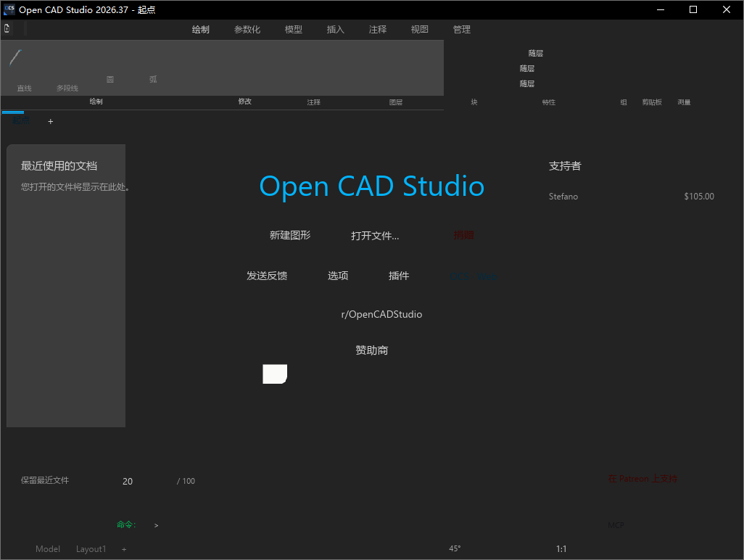Open the r/OpenCADStudio link
Image resolution: width=744 pixels, height=560 pixels.
click(x=381, y=314)
